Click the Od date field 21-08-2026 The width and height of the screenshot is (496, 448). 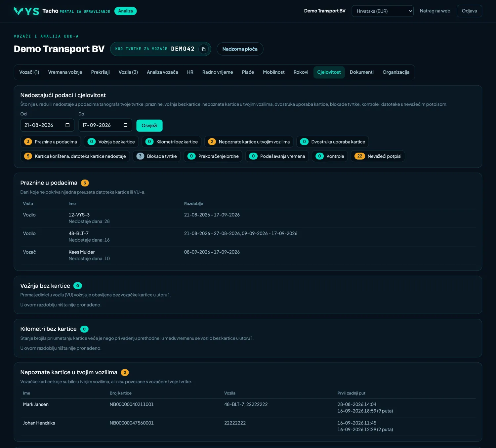(47, 125)
